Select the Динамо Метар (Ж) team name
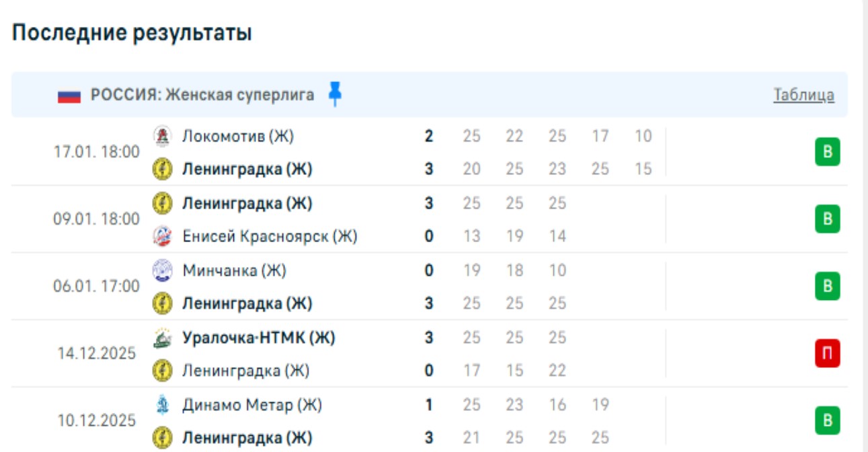 point(252,405)
